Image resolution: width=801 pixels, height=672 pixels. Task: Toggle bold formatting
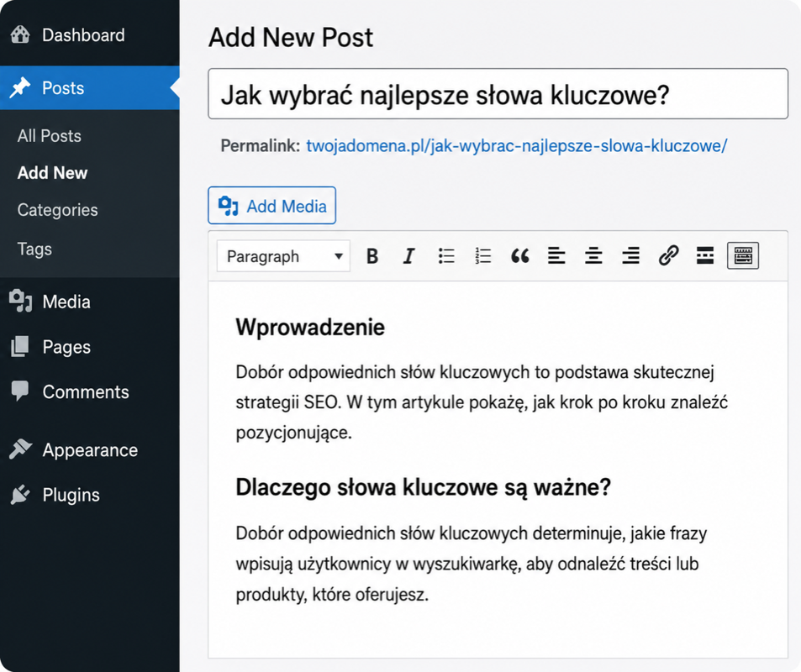point(372,256)
